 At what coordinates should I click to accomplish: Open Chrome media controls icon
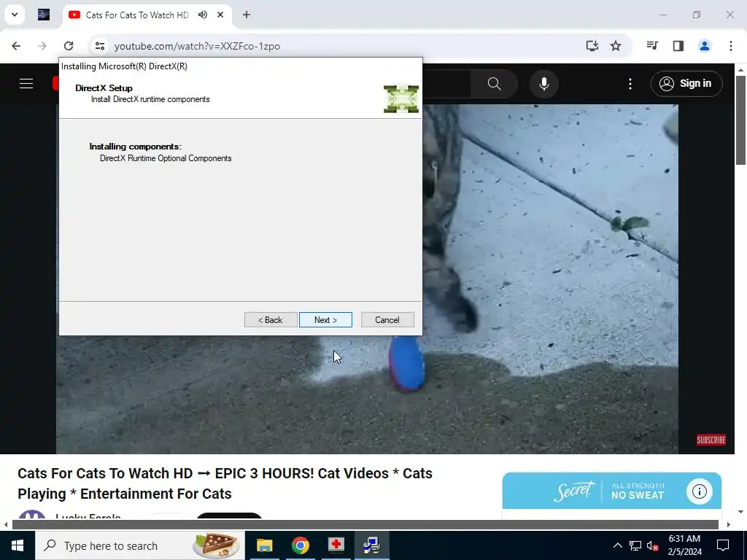(652, 46)
